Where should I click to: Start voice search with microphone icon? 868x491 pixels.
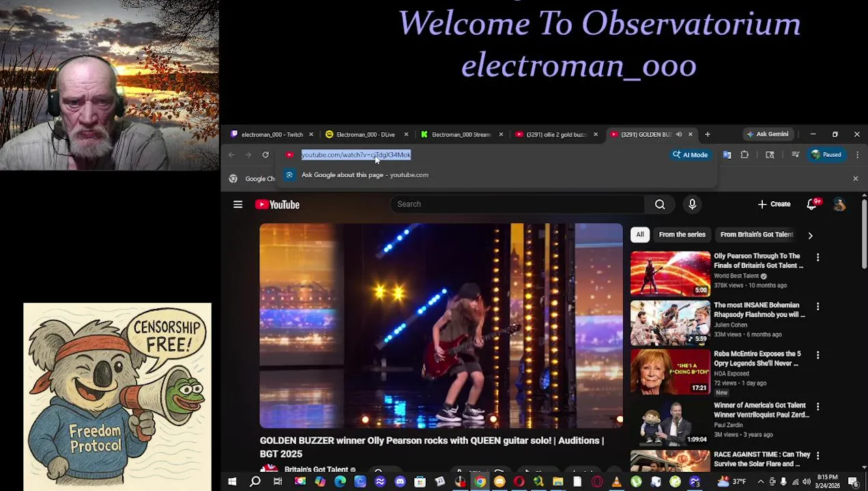click(x=692, y=204)
